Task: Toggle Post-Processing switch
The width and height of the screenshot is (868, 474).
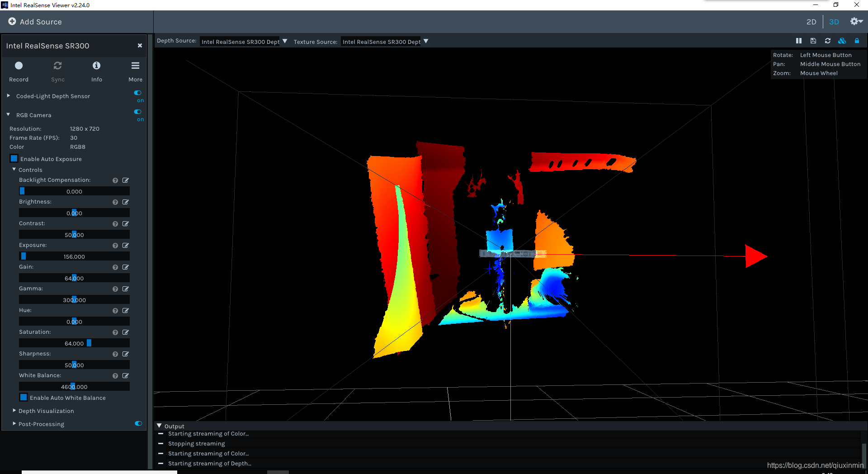Action: click(138, 423)
